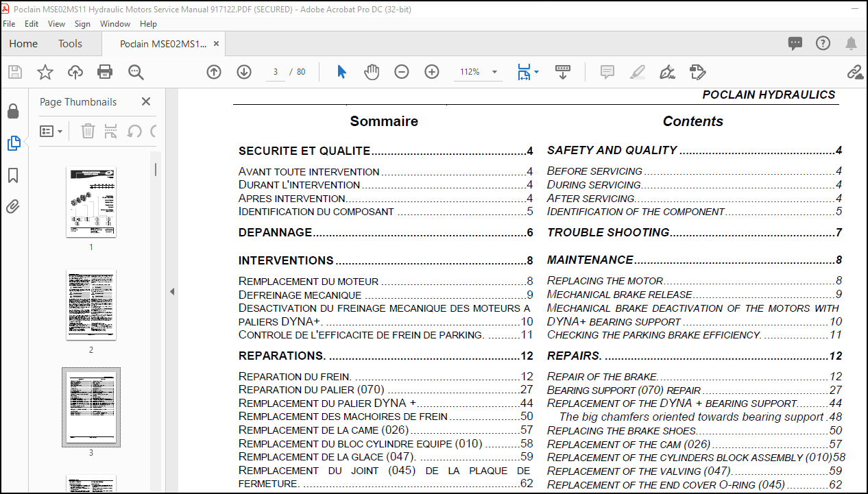This screenshot has width=868, height=494.
Task: Click the Sommaire title
Action: (x=384, y=121)
